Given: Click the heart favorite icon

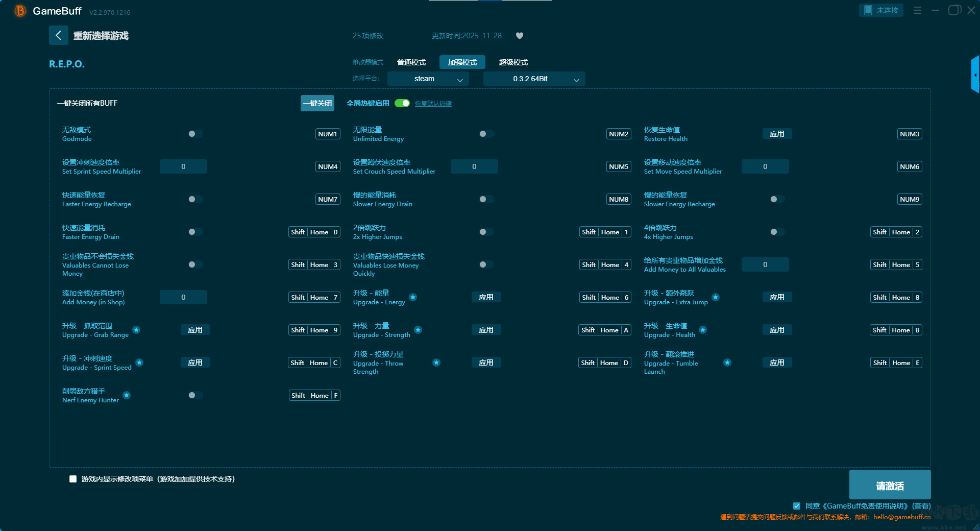Looking at the screenshot, I should tap(520, 36).
